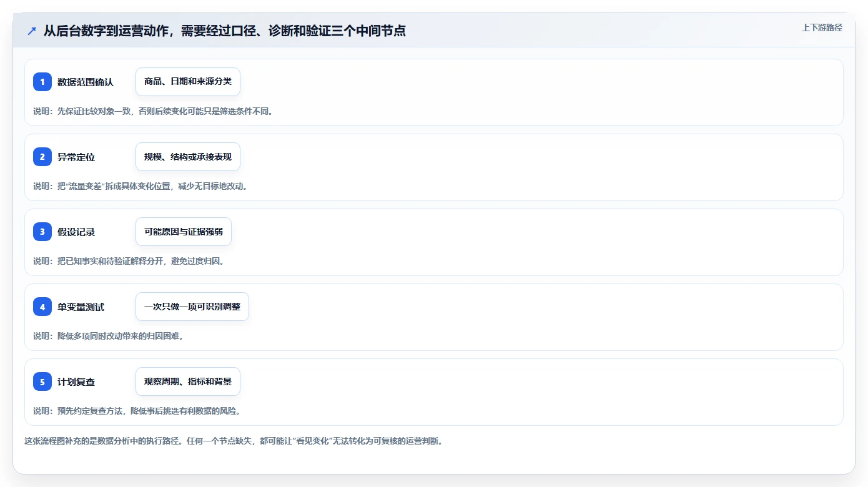
Task: Click the 计划复查 step title
Action: click(76, 381)
